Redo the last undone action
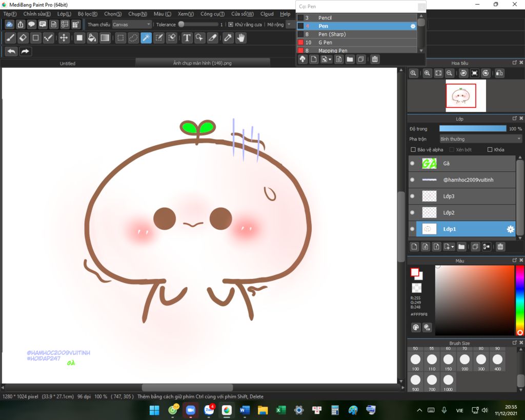 click(25, 51)
